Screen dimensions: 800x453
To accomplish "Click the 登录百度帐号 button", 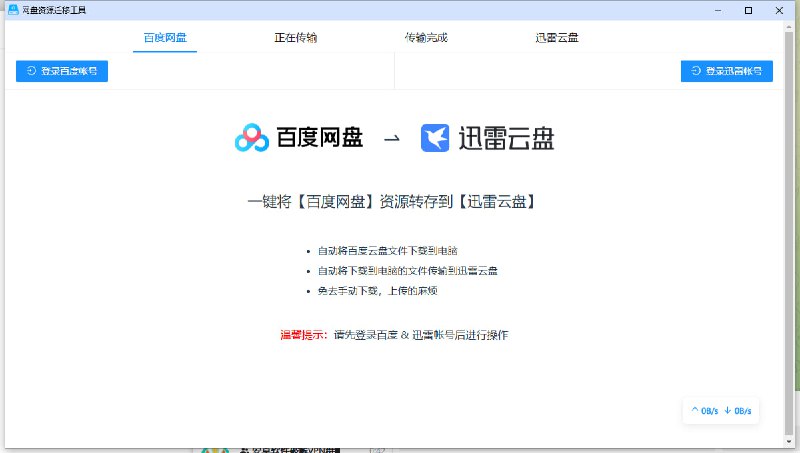I will (62, 71).
